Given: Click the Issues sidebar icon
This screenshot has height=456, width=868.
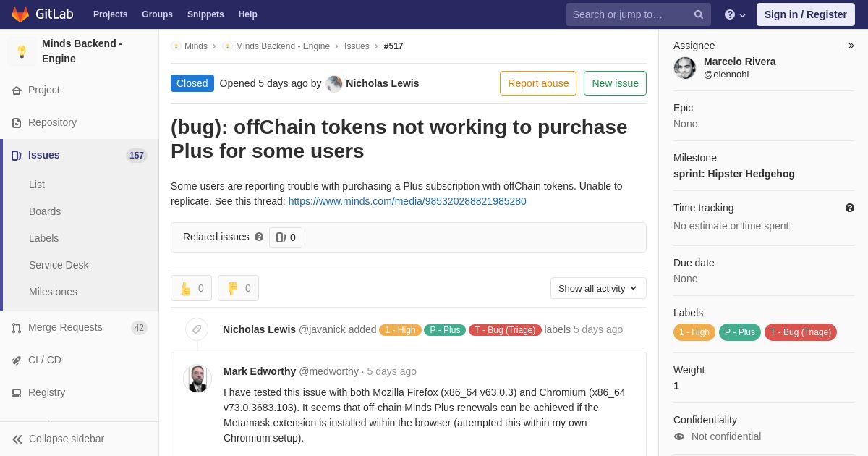Looking at the screenshot, I should coord(17,156).
